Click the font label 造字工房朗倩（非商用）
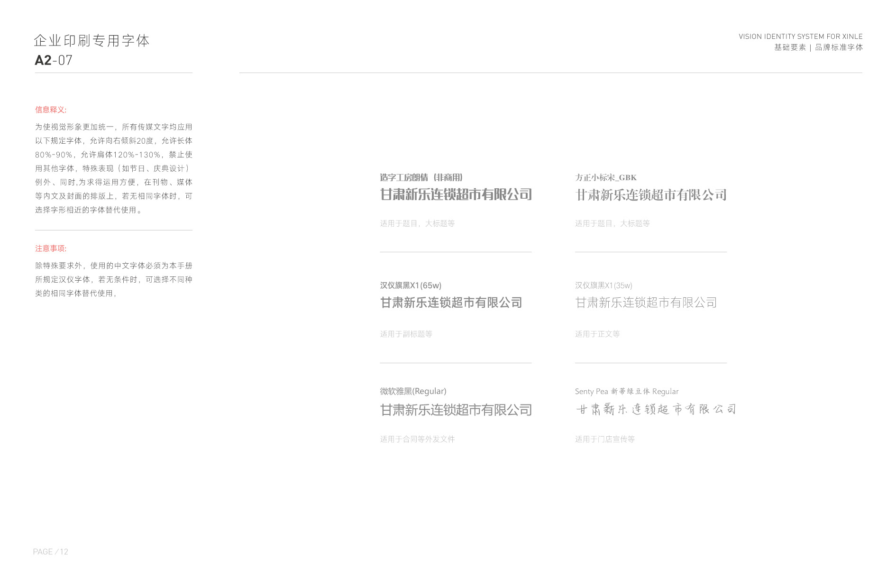This screenshot has height=588, width=896. click(421, 177)
